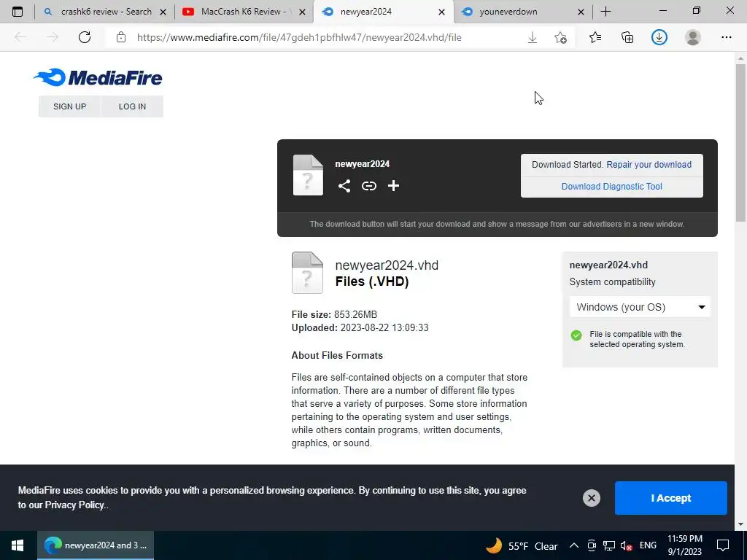Image resolution: width=747 pixels, height=560 pixels.
Task: Add this page to favorites star icon
Action: (x=561, y=38)
